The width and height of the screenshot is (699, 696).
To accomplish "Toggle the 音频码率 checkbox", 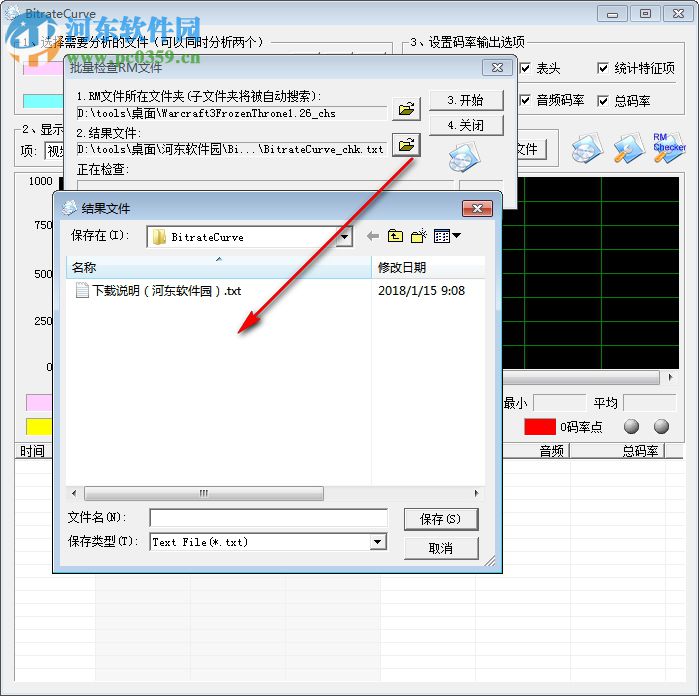I will click(x=526, y=100).
